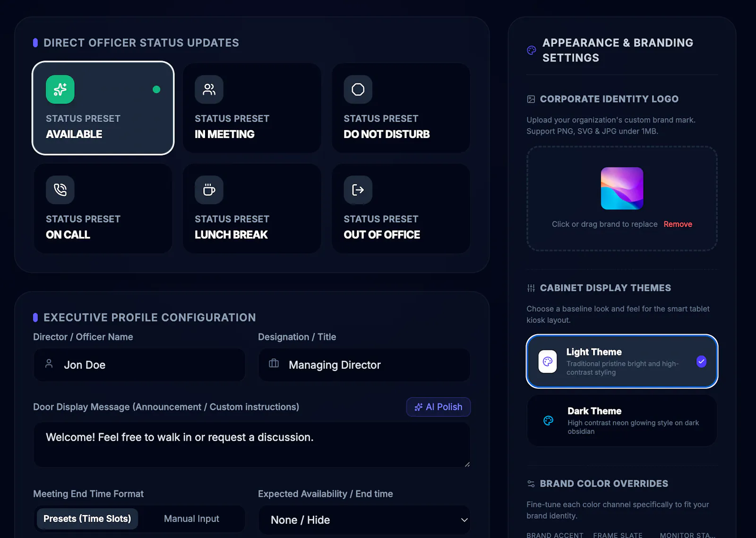Click the image icon beside Corporate Identity Logo
This screenshot has width=756, height=538.
point(531,99)
